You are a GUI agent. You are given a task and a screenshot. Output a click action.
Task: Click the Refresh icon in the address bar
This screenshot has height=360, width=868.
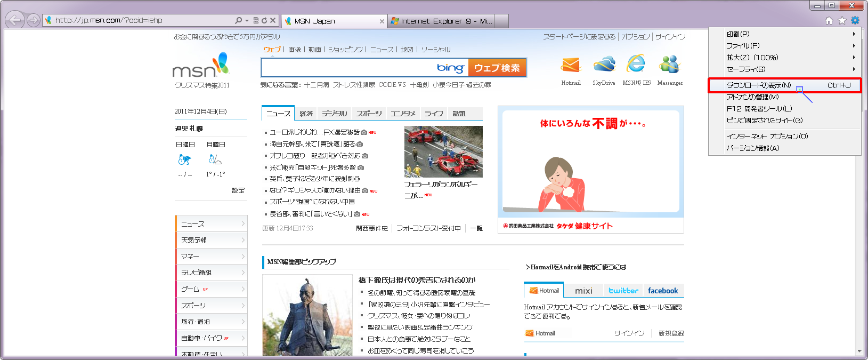[264, 20]
